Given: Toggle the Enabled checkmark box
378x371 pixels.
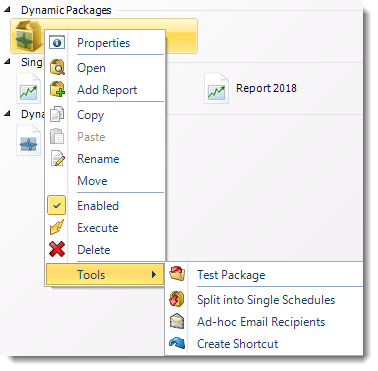Looking at the screenshot, I should coord(57,205).
